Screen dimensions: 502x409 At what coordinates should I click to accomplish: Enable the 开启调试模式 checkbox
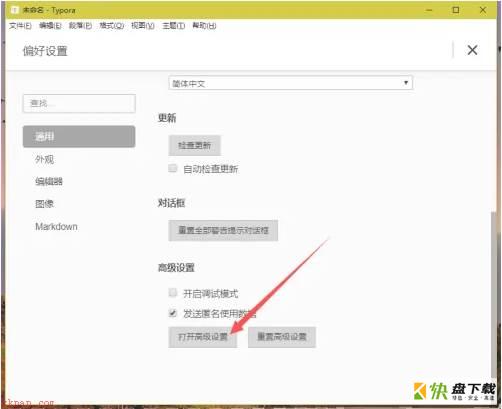(x=173, y=293)
